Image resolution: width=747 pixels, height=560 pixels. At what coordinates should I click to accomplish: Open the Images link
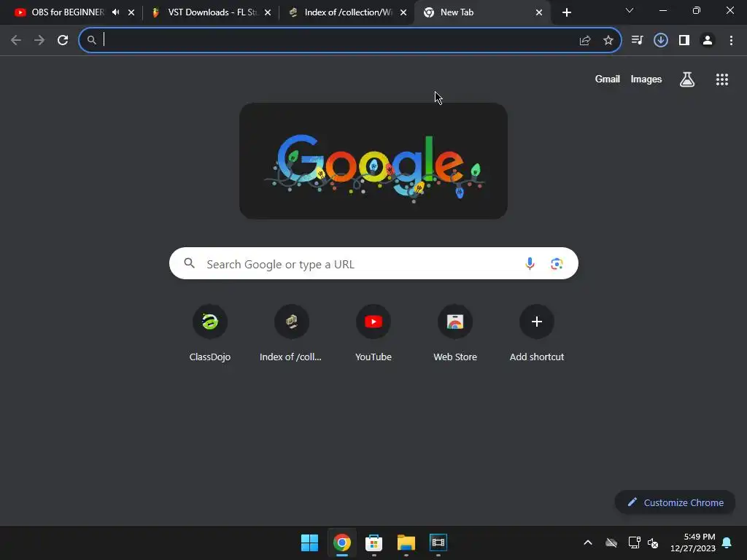646,79
